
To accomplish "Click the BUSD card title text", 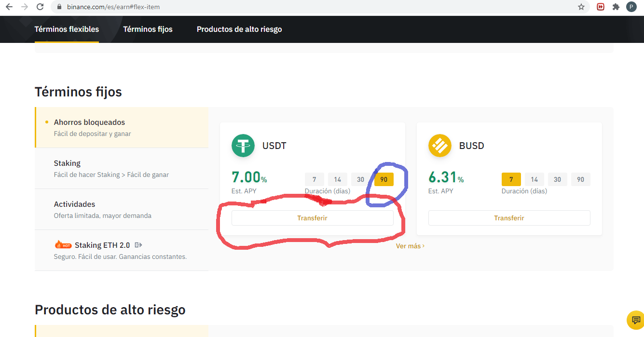I will click(x=472, y=146).
